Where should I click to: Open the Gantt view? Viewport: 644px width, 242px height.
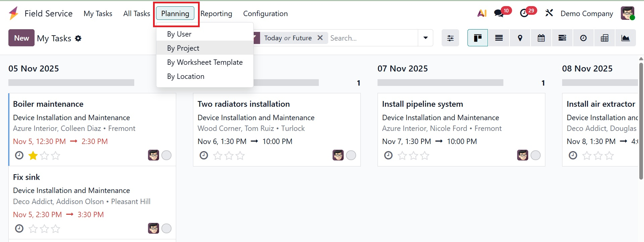(x=562, y=38)
